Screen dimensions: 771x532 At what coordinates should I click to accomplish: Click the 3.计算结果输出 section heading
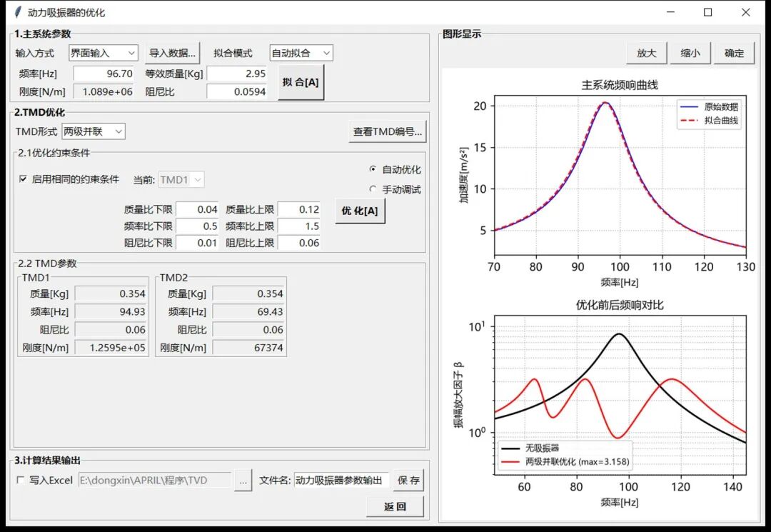click(47, 460)
